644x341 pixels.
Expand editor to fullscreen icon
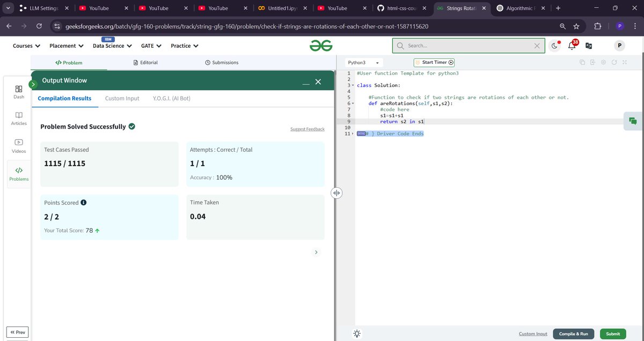tap(625, 63)
